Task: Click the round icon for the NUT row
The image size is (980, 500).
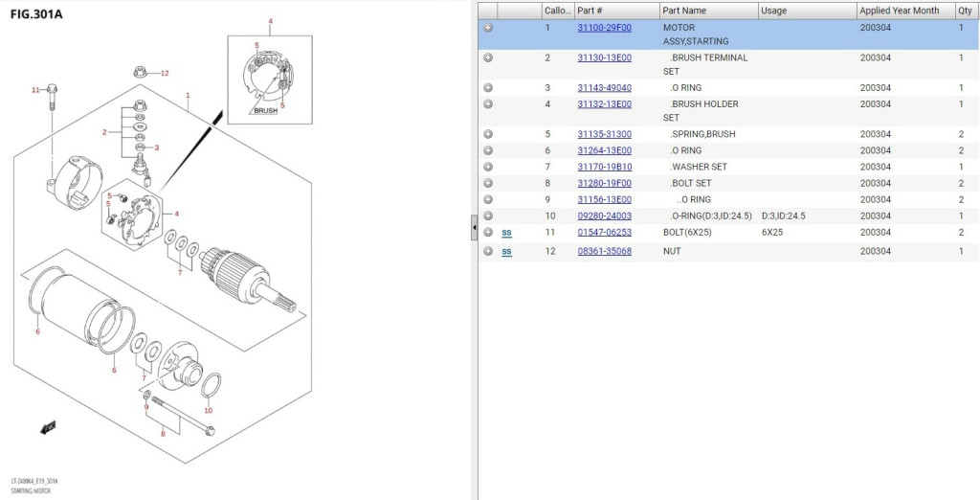Action: tap(488, 251)
